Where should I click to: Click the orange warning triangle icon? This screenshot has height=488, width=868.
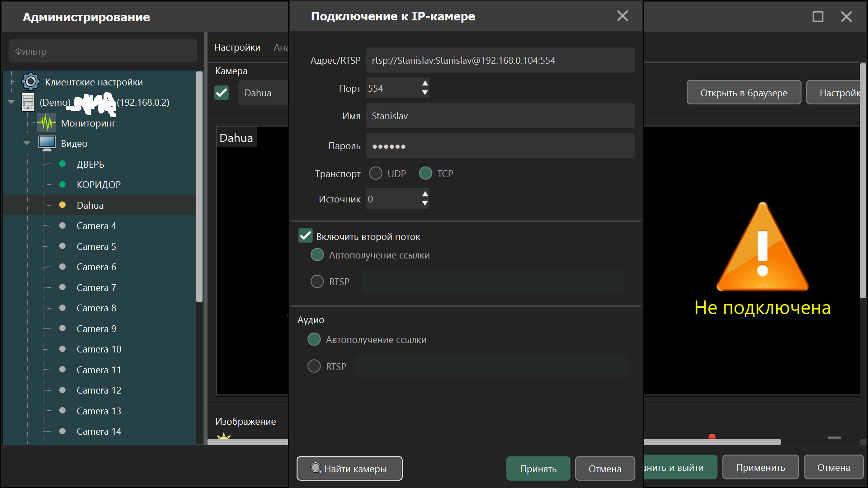(x=763, y=247)
